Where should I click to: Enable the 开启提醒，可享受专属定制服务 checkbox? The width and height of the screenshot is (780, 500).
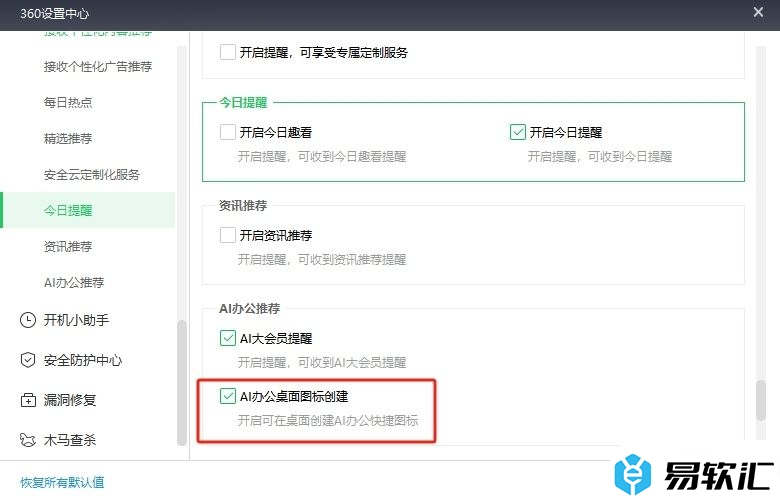coord(228,52)
